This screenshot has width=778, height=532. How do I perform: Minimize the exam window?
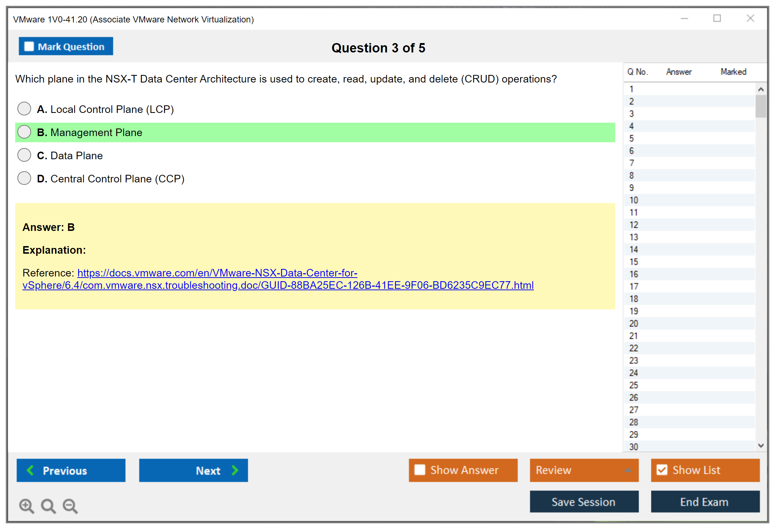pyautogui.click(x=684, y=18)
